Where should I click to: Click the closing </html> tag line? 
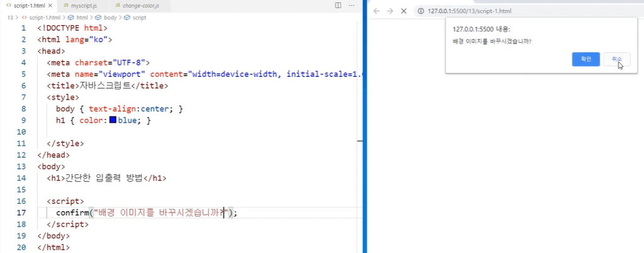pos(54,247)
